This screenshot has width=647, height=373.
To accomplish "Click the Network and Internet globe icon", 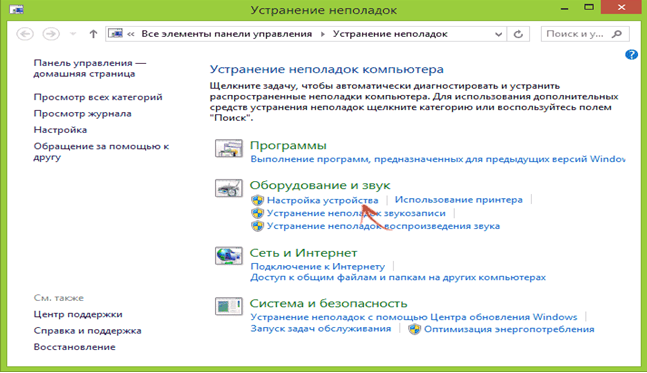I will pyautogui.click(x=229, y=256).
